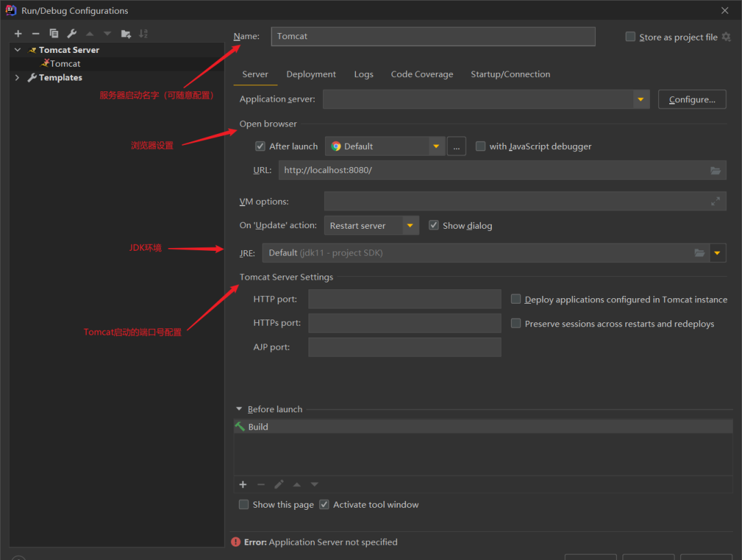Image resolution: width=742 pixels, height=560 pixels.
Task: Expand the Templates tree node
Action: pos(17,78)
